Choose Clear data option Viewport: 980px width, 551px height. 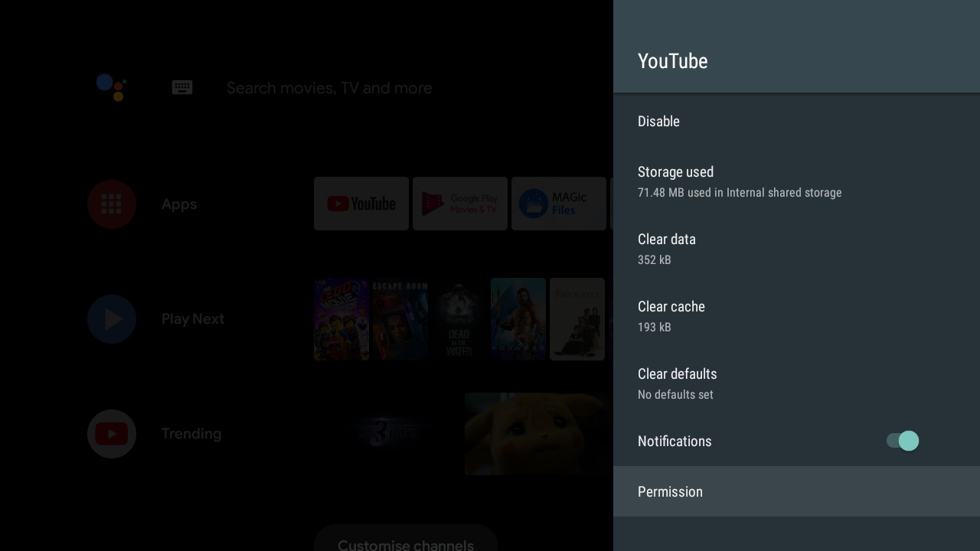[796, 249]
